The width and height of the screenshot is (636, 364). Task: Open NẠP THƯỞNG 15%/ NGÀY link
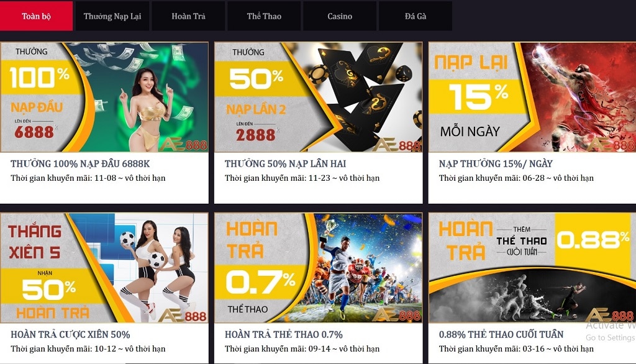(496, 163)
